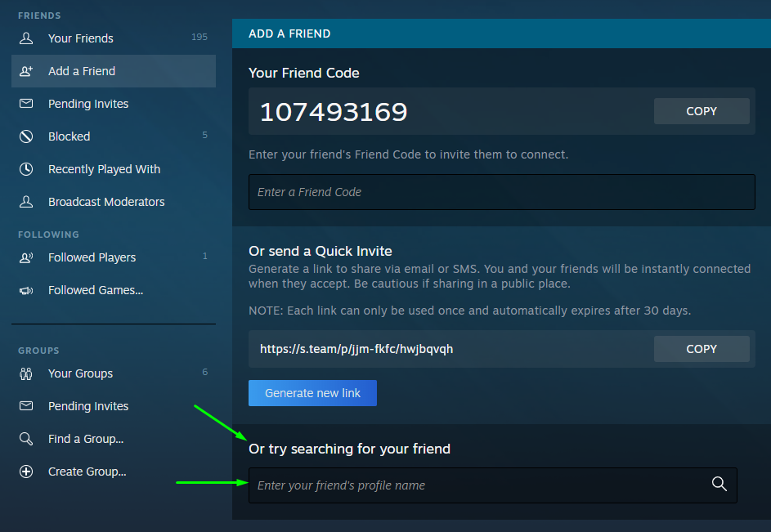Viewport: 771px width, 532px height.
Task: Open Followed Games...
Action: click(x=114, y=290)
